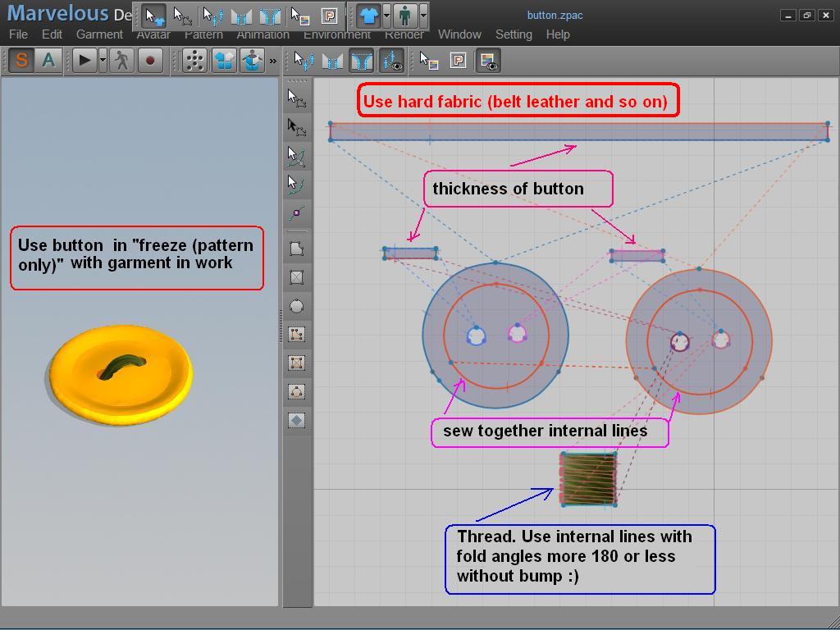Screen dimensions: 840x630
Task: Switch to Animation mode A button
Action: (48, 61)
